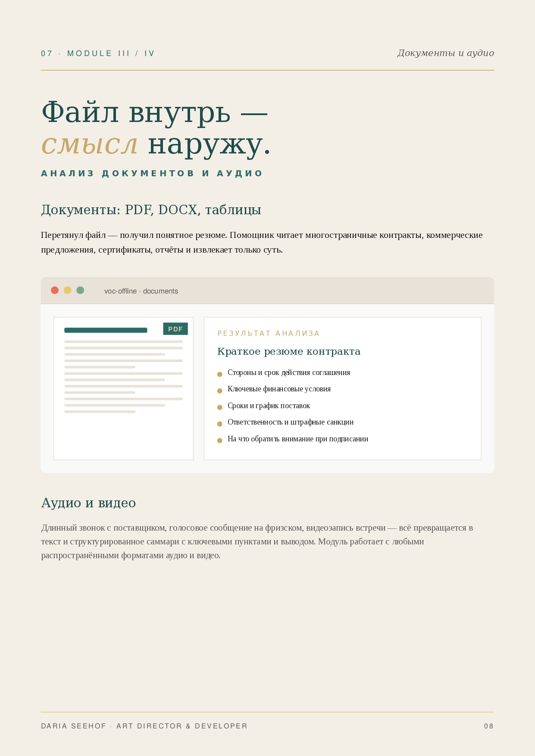Viewport: 535px width, 756px height.
Task: Click heading 'Краткое резюме контракта'
Action: pyautogui.click(x=289, y=351)
